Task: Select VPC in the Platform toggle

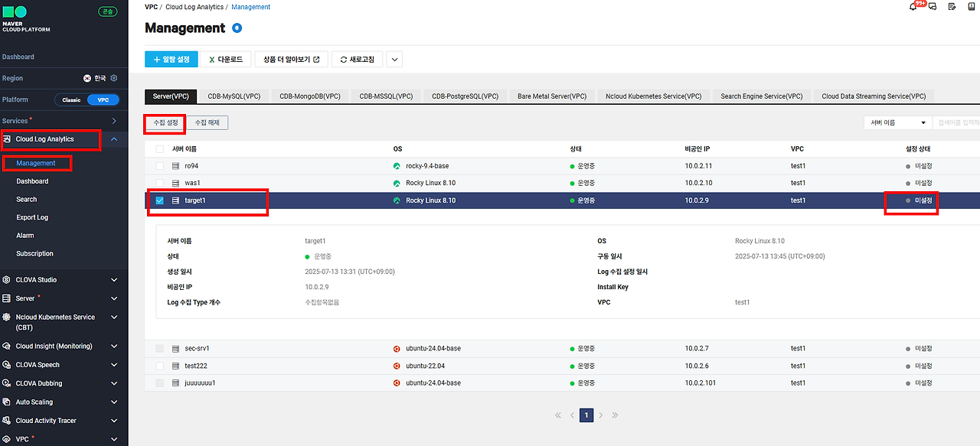Action: pyautogui.click(x=103, y=99)
